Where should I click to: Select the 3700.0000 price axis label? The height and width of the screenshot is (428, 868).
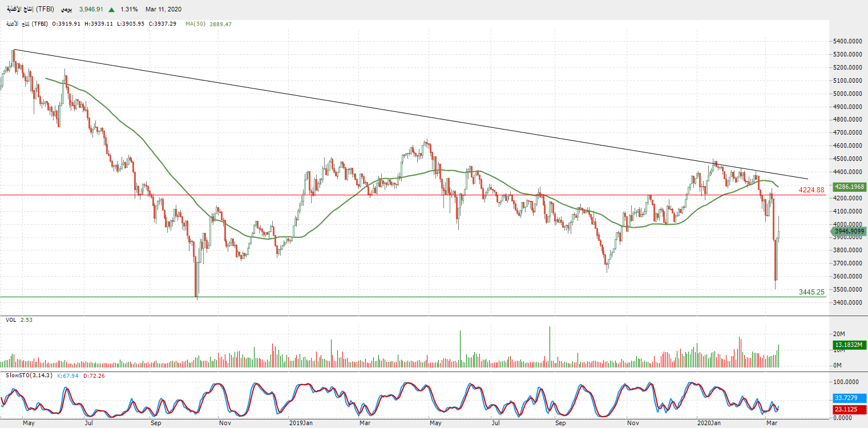(x=849, y=264)
